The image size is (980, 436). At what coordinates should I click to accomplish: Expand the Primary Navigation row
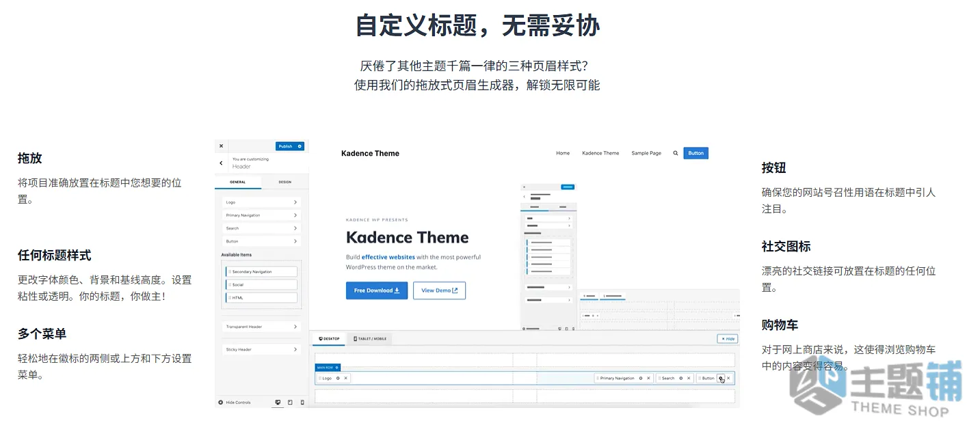(x=262, y=215)
